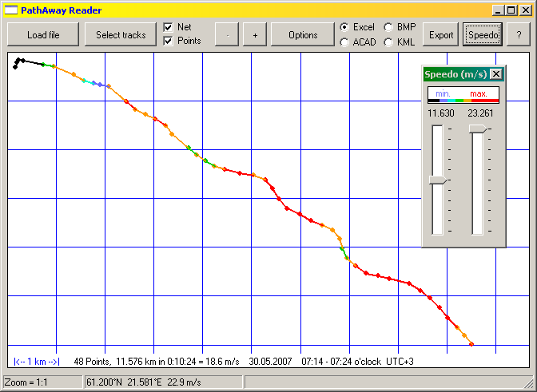Image resolution: width=537 pixels, height=392 pixels.
Task: Open the Select tracks dialog
Action: (x=121, y=35)
